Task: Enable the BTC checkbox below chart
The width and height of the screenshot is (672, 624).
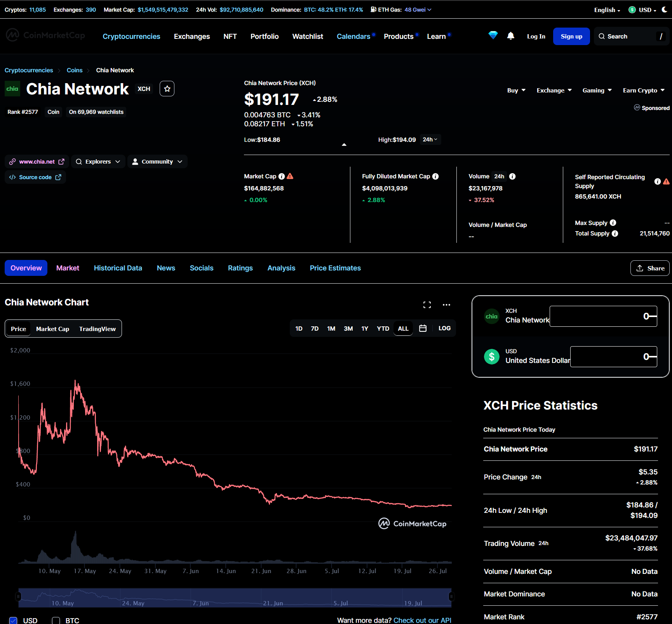Action: coord(56,621)
